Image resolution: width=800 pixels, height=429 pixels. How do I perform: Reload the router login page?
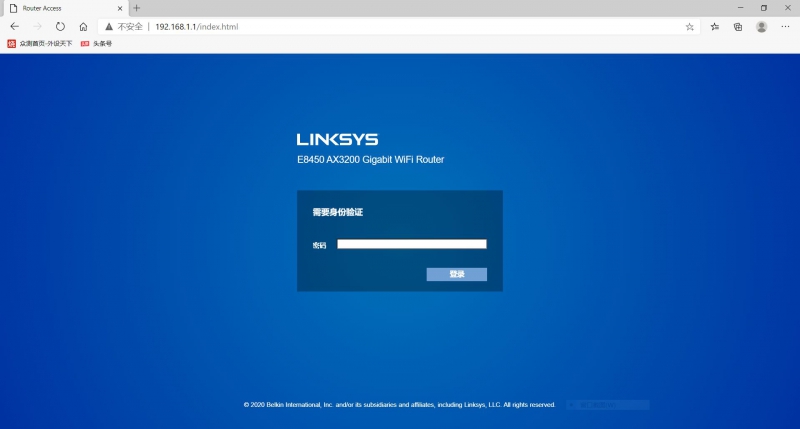60,27
